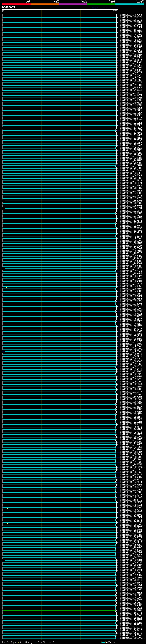This screenshot has width=146, height=644.
Task: Select the UniRef100_Q46ZV8 label
Action: click(131, 620)
